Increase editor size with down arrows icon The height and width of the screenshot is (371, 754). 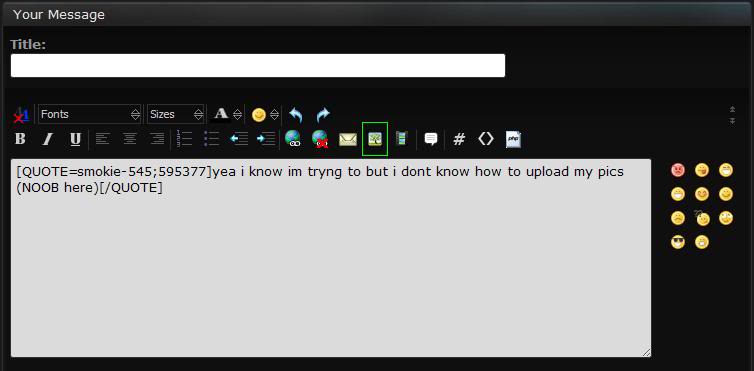tap(732, 121)
